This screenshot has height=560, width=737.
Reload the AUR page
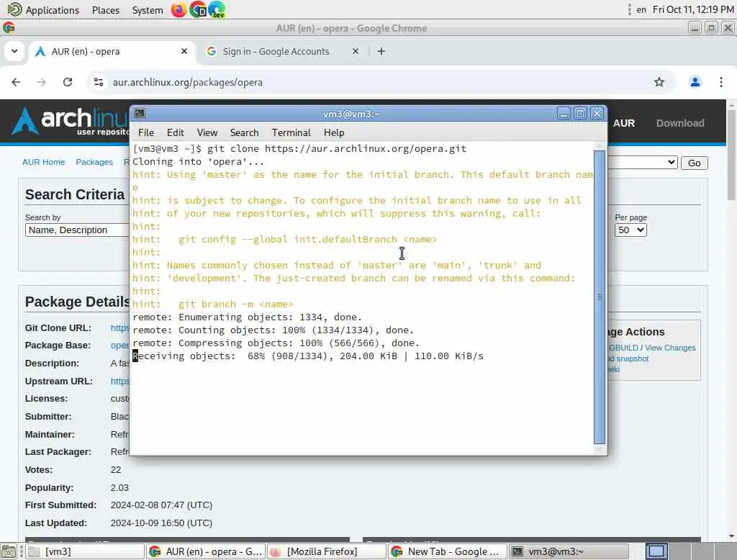point(68,82)
